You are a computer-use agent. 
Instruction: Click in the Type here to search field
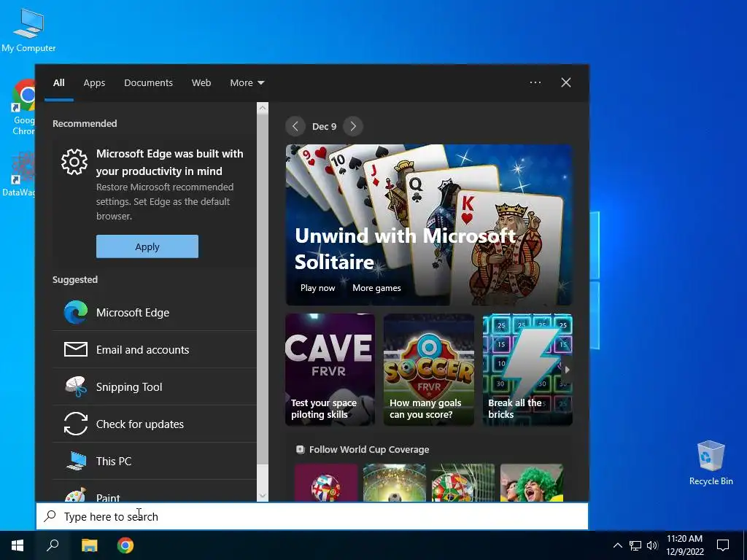[x=312, y=516]
